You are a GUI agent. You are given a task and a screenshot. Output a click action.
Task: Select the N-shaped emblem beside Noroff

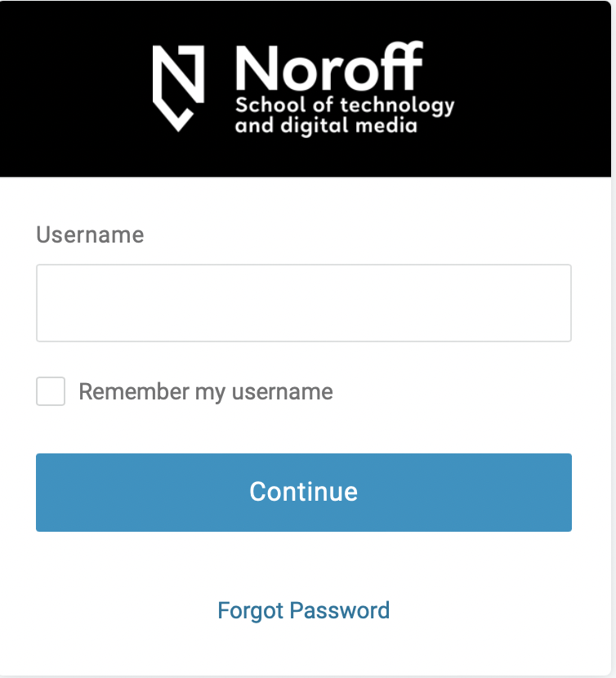178,88
